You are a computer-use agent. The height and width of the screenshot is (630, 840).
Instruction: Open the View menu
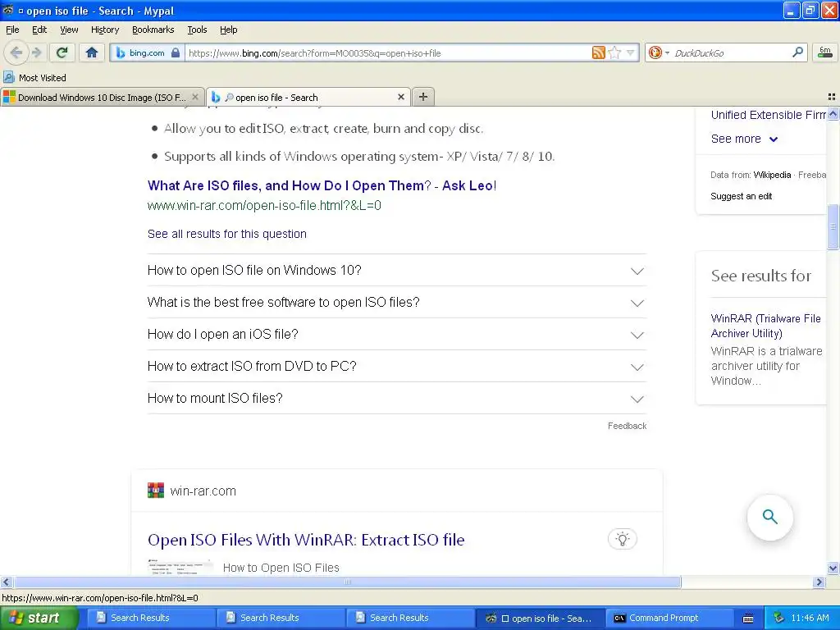point(69,30)
